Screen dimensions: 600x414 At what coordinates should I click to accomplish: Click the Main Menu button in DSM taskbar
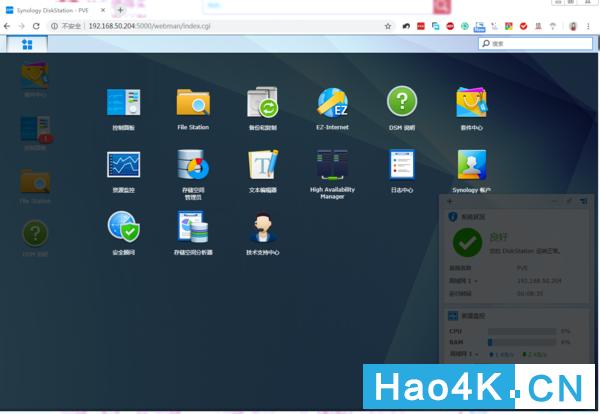[x=27, y=44]
